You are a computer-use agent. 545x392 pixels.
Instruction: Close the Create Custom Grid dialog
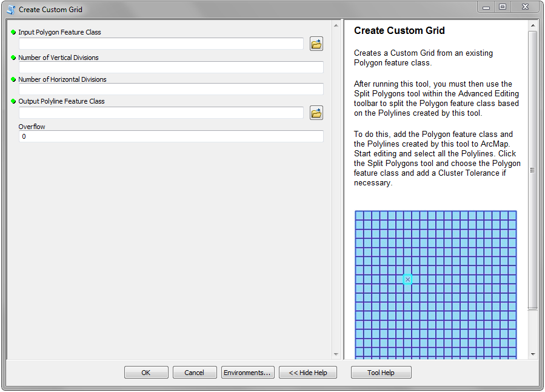(525, 7)
